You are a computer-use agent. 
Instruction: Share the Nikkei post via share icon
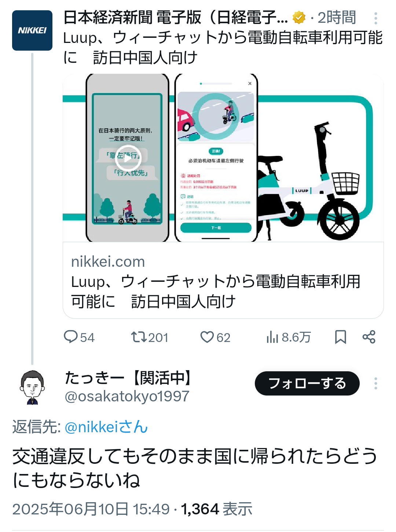pyautogui.click(x=369, y=337)
